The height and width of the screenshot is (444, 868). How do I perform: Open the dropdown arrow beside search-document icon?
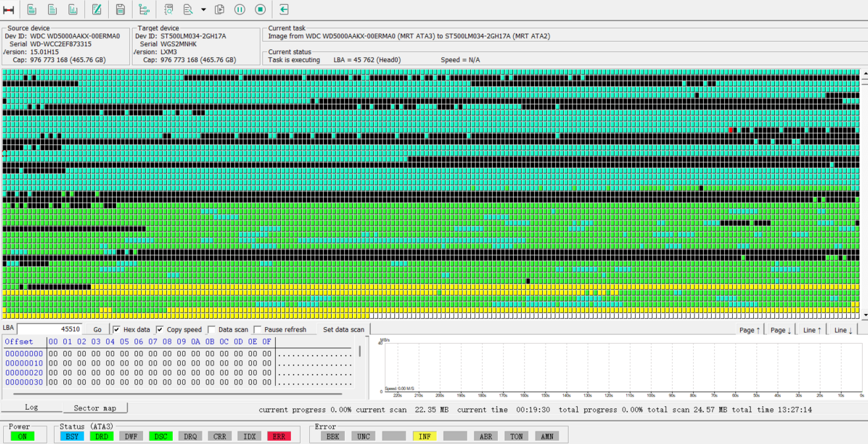click(x=203, y=9)
